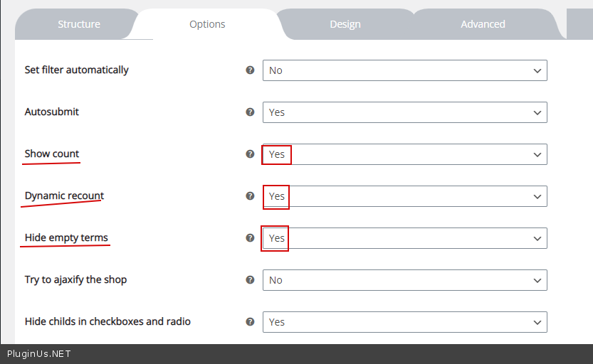Open the Autosubmit dropdown
Viewport: 593px width, 364px height.
pyautogui.click(x=404, y=112)
